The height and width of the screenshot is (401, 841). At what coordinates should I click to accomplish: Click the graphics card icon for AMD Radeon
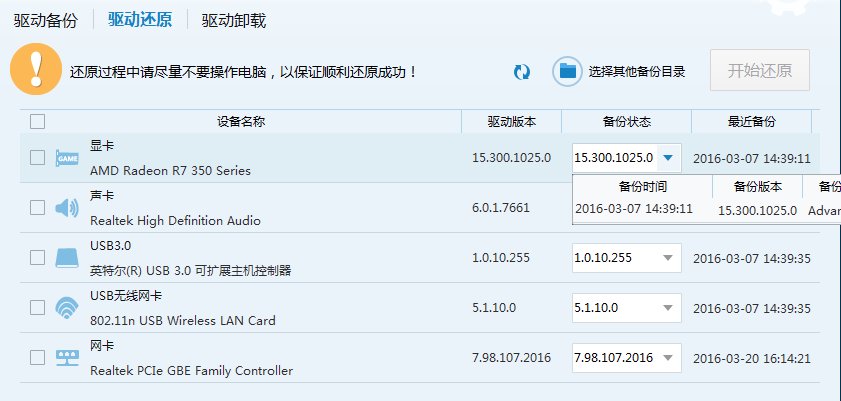[x=67, y=158]
